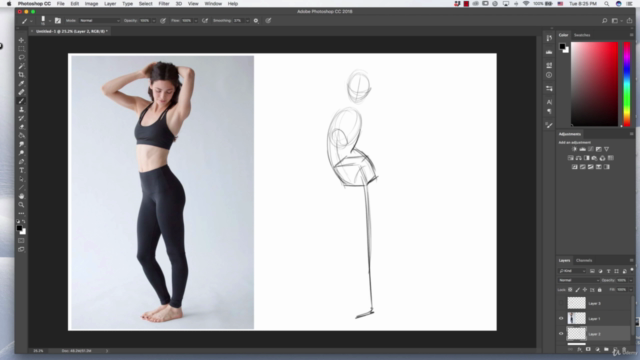640x360 pixels.
Task: Select the Healing Brush tool
Action: (x=21, y=92)
